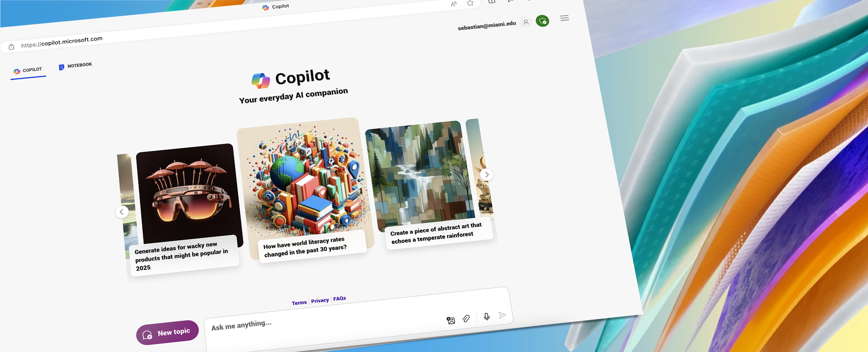
Task: Click the add image icon
Action: (x=451, y=320)
